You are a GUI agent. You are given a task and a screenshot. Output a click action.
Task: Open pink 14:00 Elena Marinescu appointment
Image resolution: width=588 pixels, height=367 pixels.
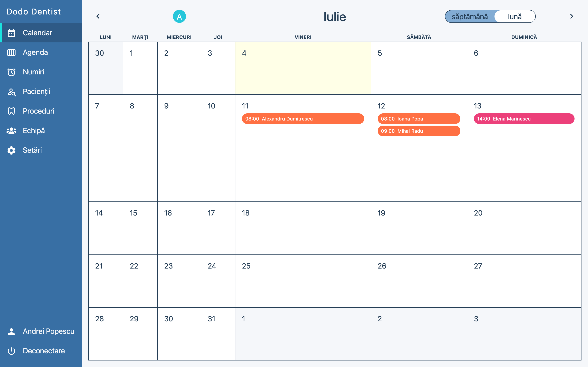coord(524,119)
